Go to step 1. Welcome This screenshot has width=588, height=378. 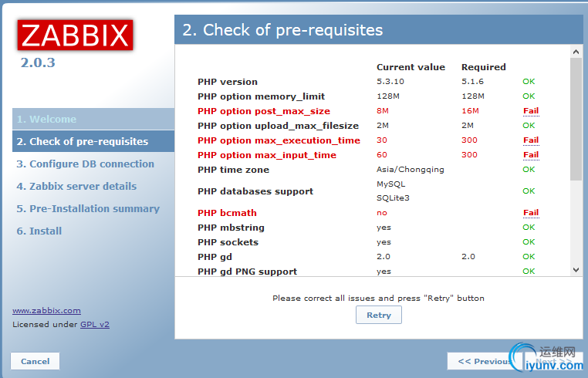[x=93, y=119]
